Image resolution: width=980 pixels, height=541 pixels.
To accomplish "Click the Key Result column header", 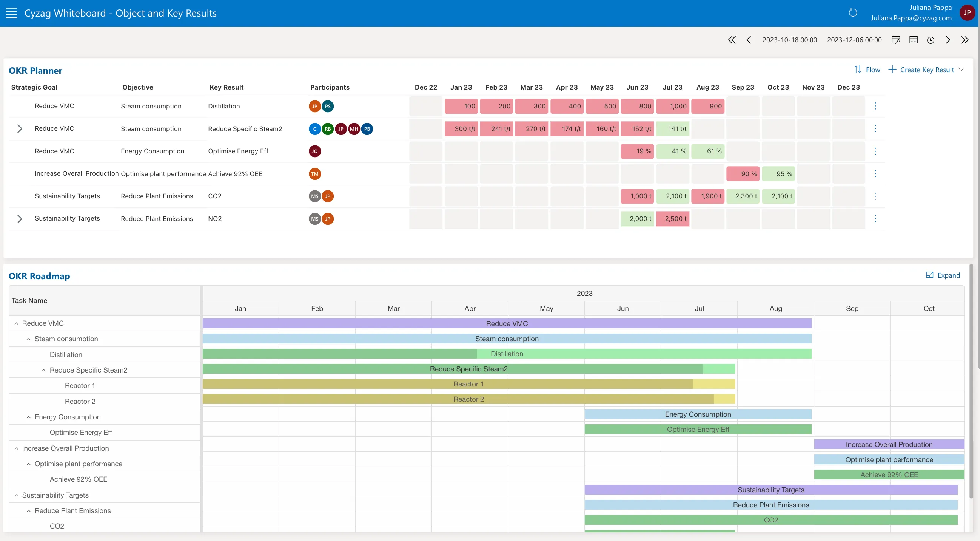I will tap(227, 87).
